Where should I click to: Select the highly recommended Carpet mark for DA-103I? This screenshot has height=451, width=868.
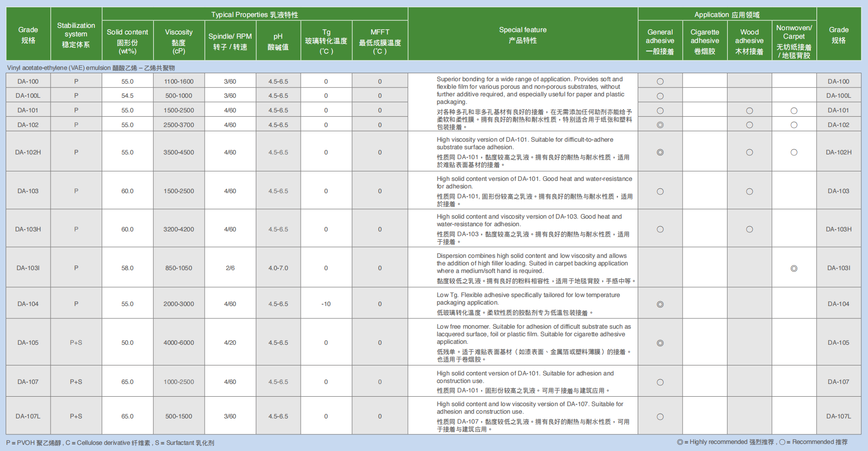coord(794,269)
